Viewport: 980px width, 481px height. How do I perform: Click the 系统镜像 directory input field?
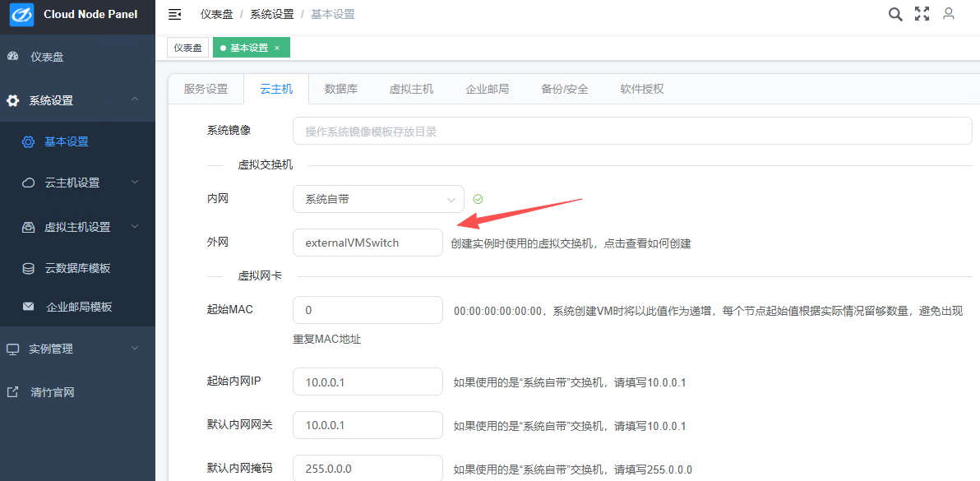point(631,131)
